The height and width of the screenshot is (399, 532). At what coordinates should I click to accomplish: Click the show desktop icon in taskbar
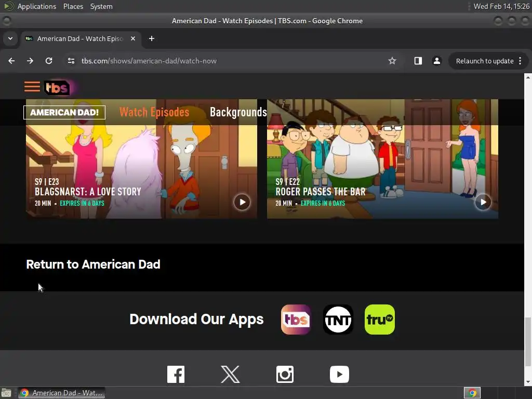coord(6,393)
